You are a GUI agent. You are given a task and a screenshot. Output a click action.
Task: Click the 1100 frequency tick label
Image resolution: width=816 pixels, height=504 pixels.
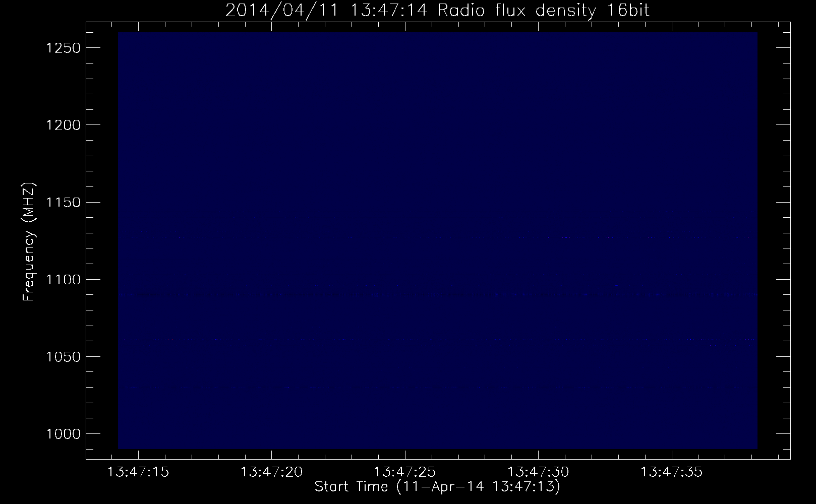click(x=63, y=280)
